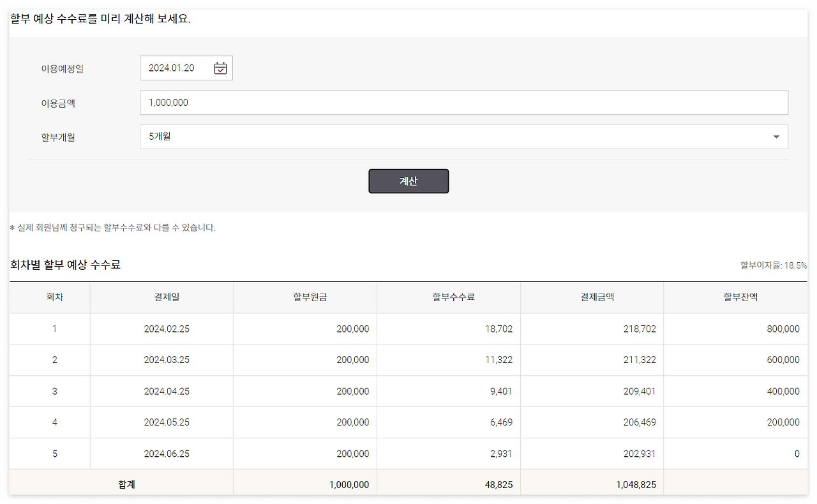This screenshot has width=817, height=504.
Task: Click the fee value 11,322
Action: [498, 360]
